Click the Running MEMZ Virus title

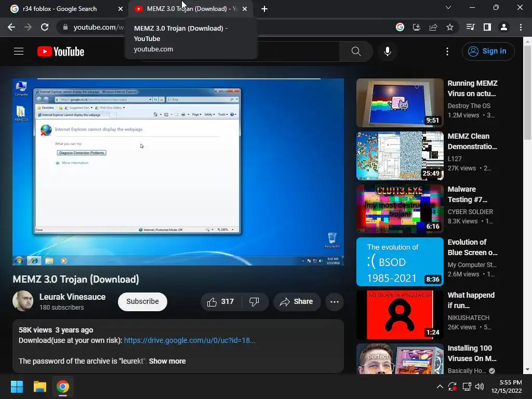coord(472,88)
